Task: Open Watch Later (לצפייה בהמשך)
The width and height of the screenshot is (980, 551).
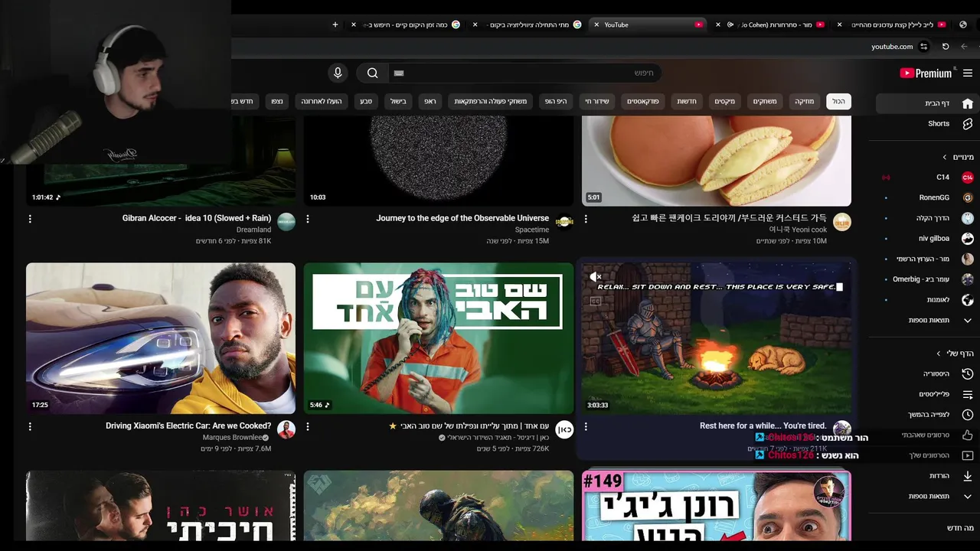Action: click(x=927, y=415)
